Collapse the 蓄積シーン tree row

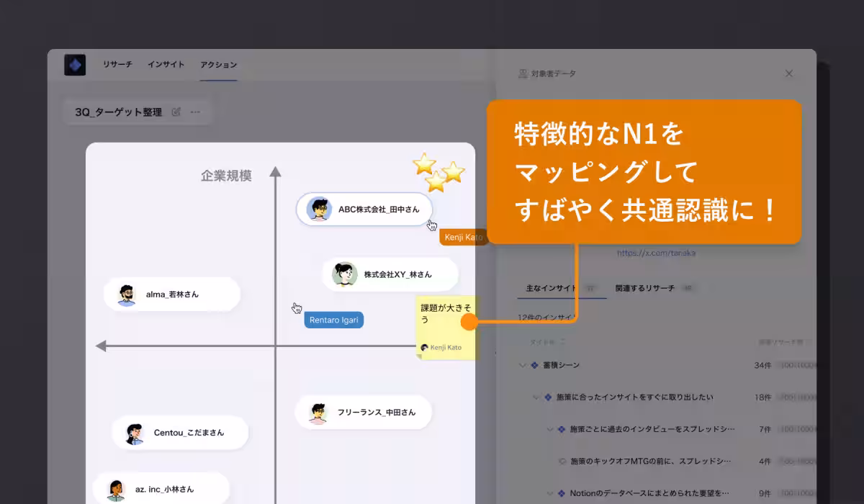(x=522, y=365)
